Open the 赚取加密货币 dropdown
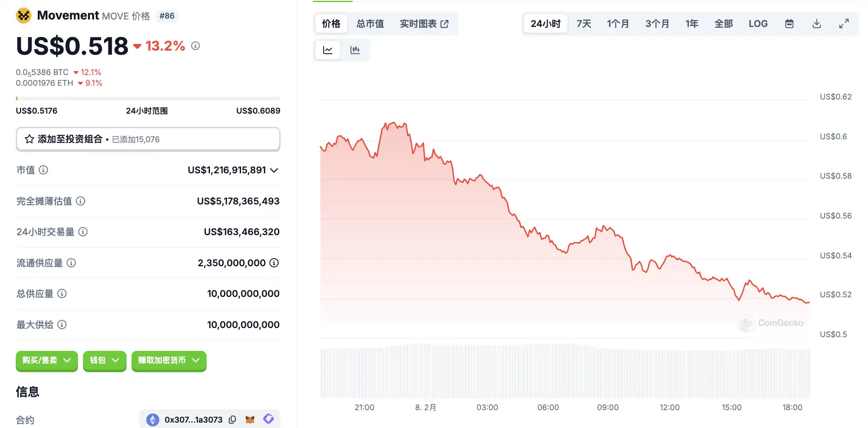The width and height of the screenshot is (868, 428). click(x=169, y=360)
